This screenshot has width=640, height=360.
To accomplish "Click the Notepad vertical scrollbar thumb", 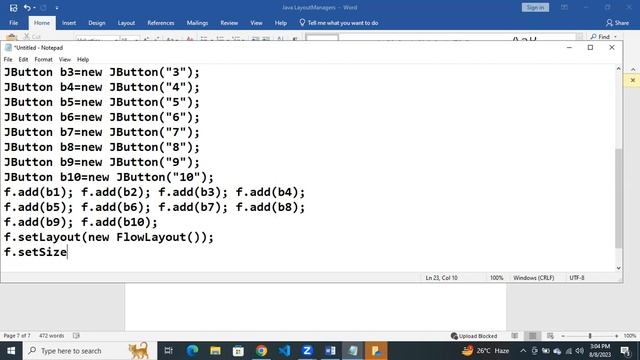I will point(618,198).
